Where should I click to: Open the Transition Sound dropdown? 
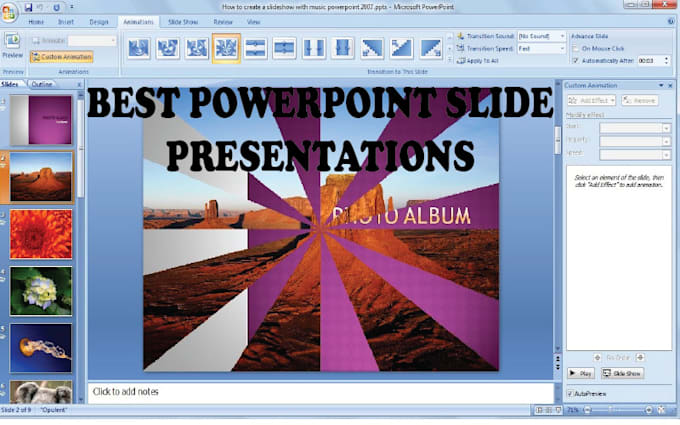[562, 35]
